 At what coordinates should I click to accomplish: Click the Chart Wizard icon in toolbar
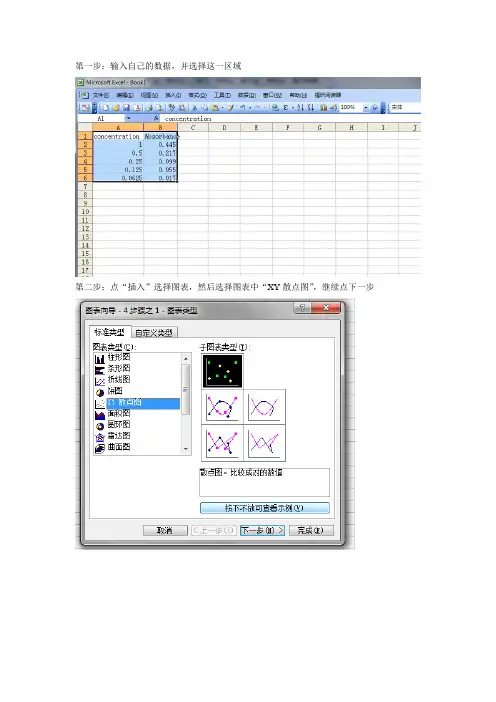pyautogui.click(x=323, y=107)
